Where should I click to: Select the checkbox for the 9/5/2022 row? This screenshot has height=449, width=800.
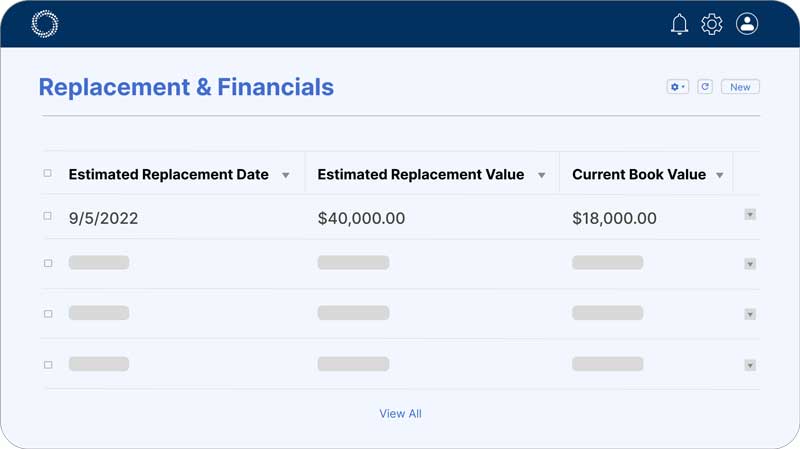click(48, 216)
